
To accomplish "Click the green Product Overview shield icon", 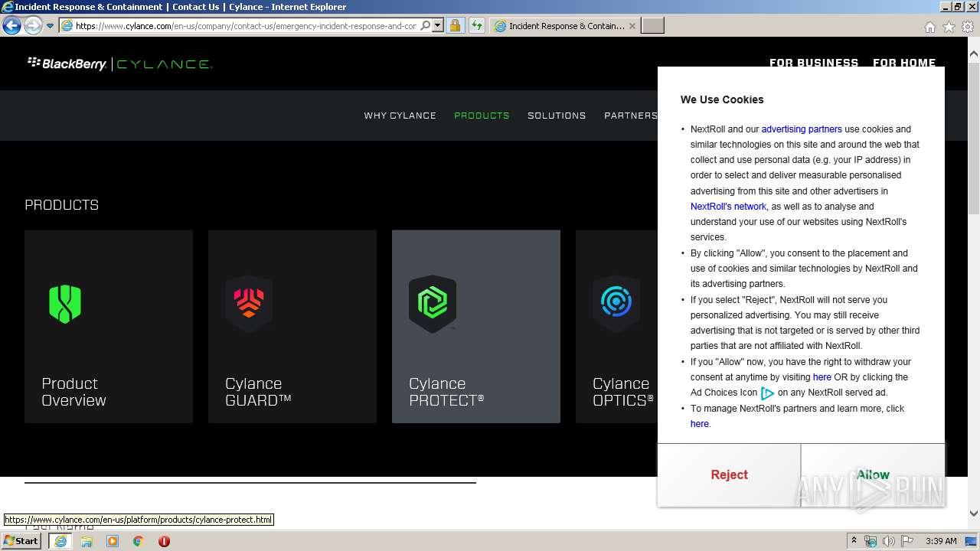I will (x=65, y=304).
